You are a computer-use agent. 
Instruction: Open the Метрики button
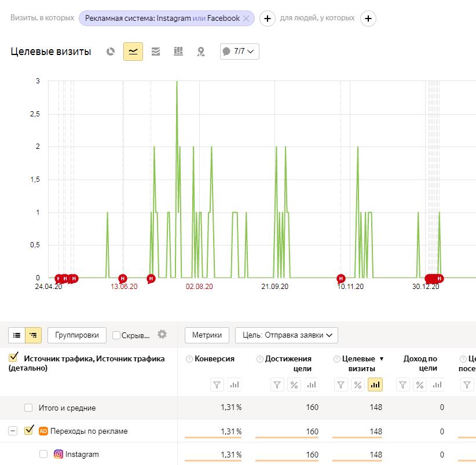click(207, 335)
